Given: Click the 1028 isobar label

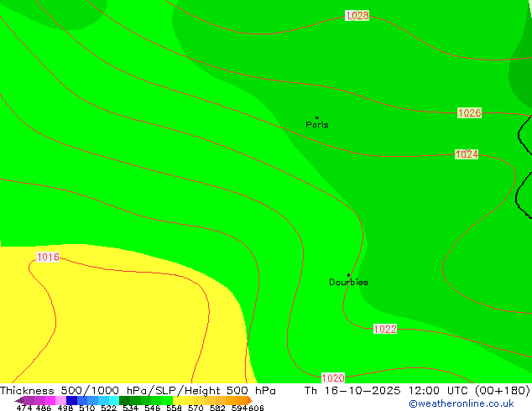Looking at the screenshot, I should point(357,16).
